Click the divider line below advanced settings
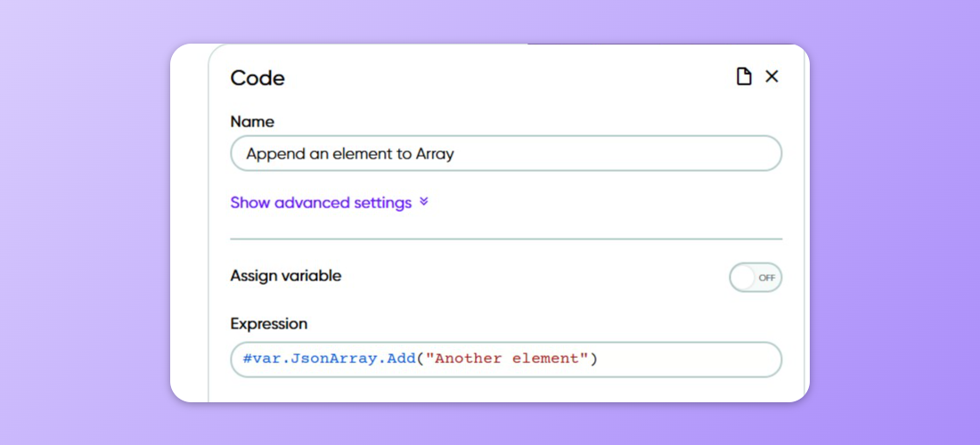The image size is (980, 445). point(505,239)
